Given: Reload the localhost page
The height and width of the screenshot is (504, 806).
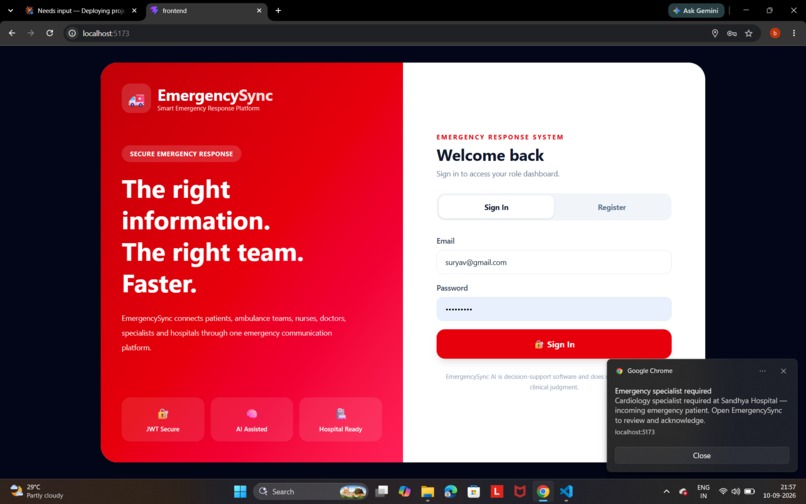Looking at the screenshot, I should point(49,33).
